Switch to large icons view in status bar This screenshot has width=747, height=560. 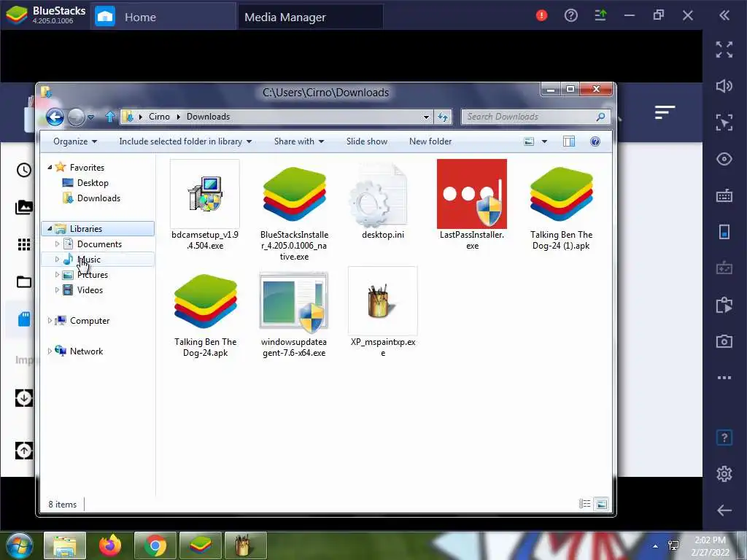602,504
